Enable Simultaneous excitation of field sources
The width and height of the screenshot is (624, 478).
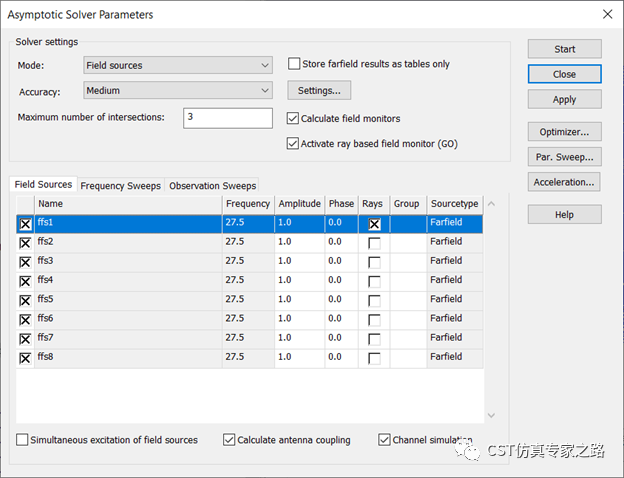click(22, 440)
